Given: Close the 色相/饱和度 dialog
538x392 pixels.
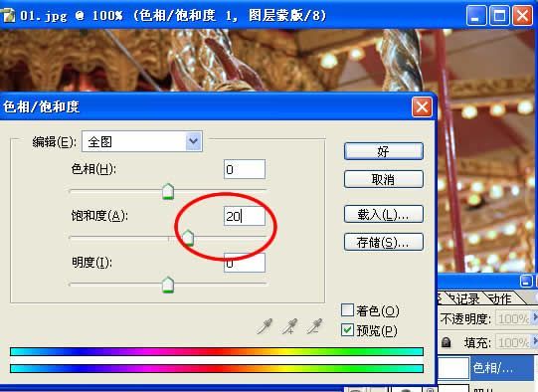Looking at the screenshot, I should [422, 107].
